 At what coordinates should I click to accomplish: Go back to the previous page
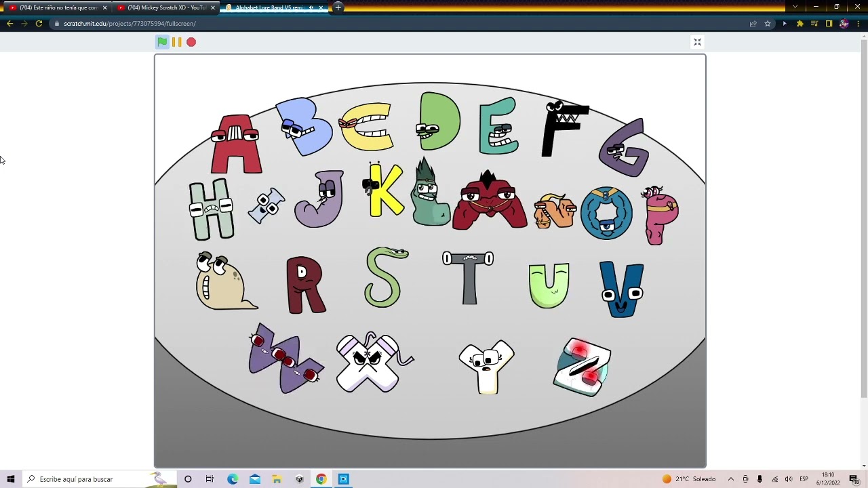pos(9,23)
